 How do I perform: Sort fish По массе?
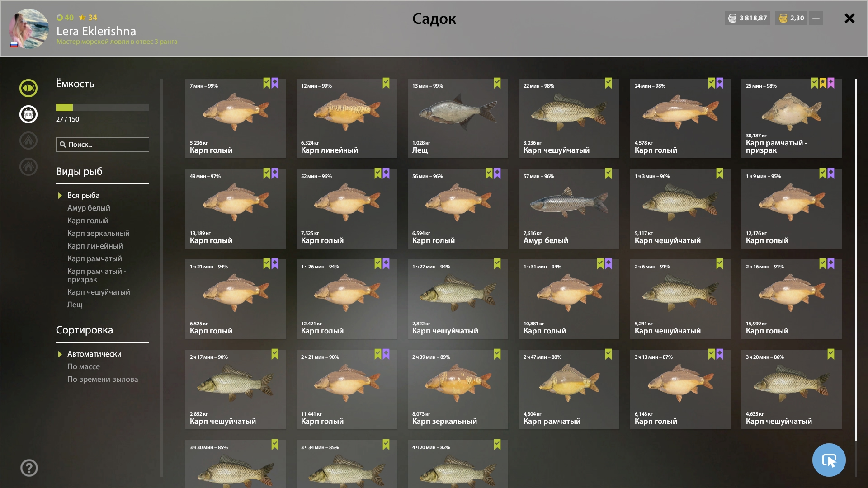pos(83,366)
